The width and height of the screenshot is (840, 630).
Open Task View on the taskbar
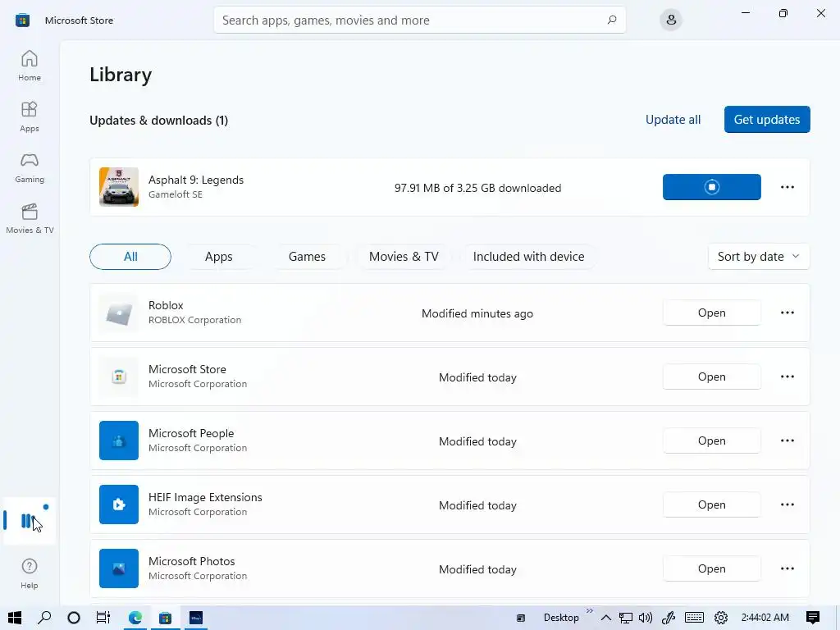point(103,618)
